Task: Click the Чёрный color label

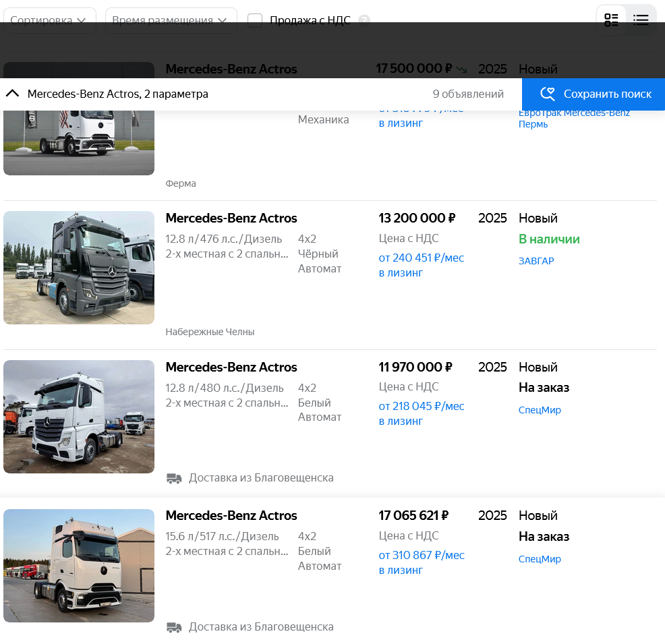Action: point(318,254)
